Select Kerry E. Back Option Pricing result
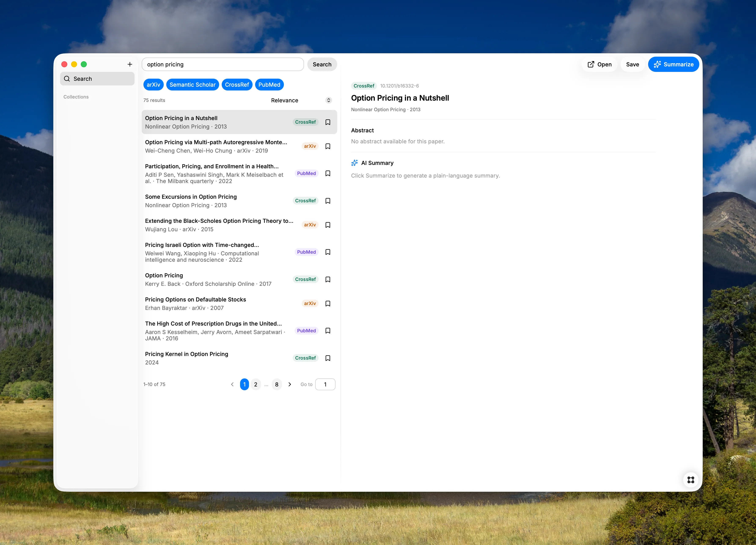The width and height of the screenshot is (756, 545). 239,279
